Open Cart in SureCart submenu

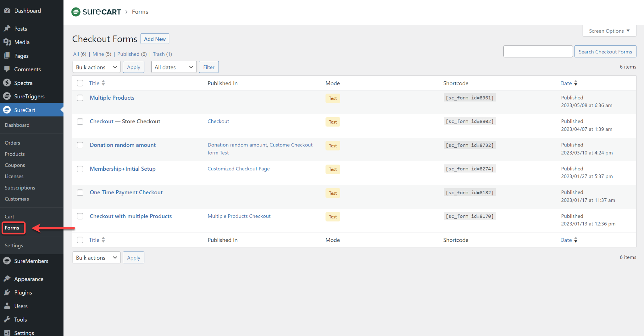click(9, 217)
